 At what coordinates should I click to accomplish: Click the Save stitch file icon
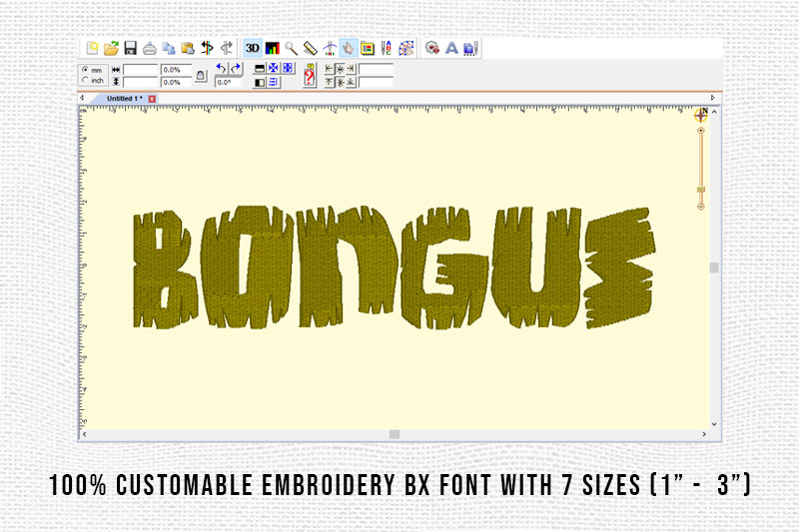click(x=470, y=48)
